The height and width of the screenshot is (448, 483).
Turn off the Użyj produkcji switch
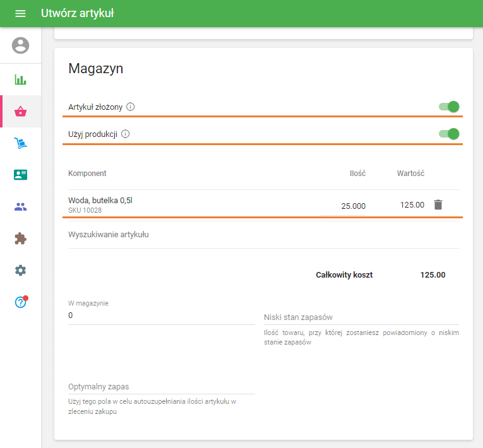pos(449,134)
